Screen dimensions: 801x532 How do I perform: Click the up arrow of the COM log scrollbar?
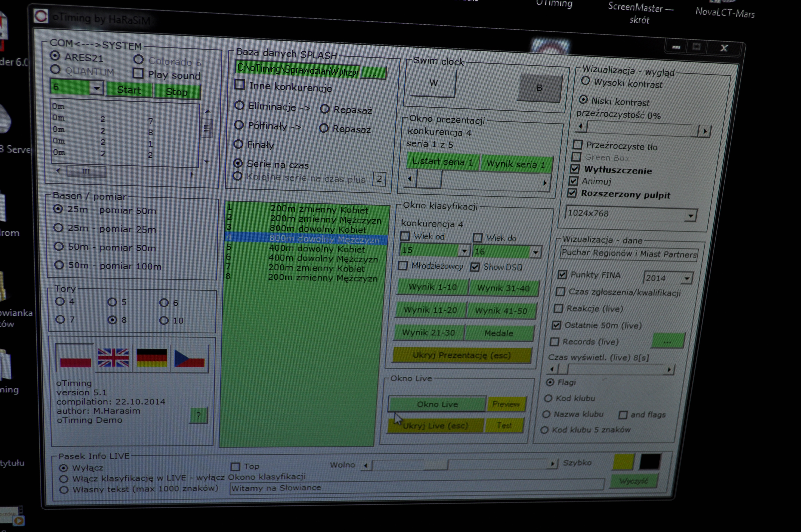pos(208,111)
